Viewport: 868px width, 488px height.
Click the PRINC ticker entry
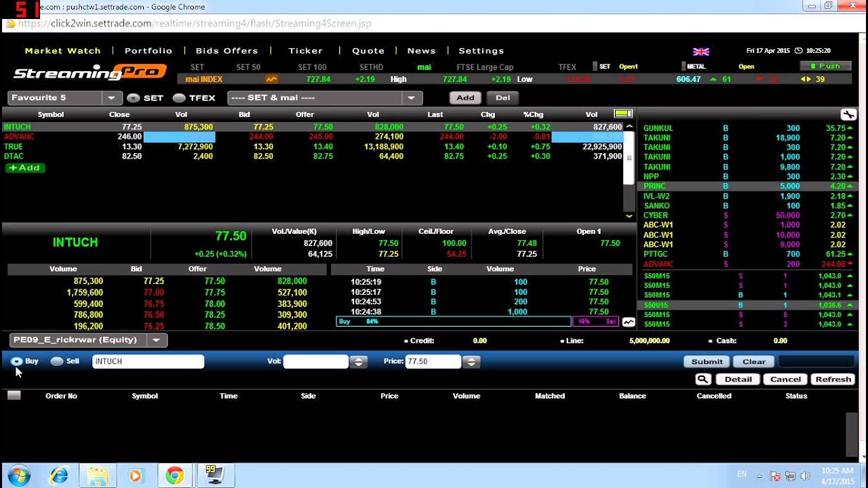click(749, 186)
